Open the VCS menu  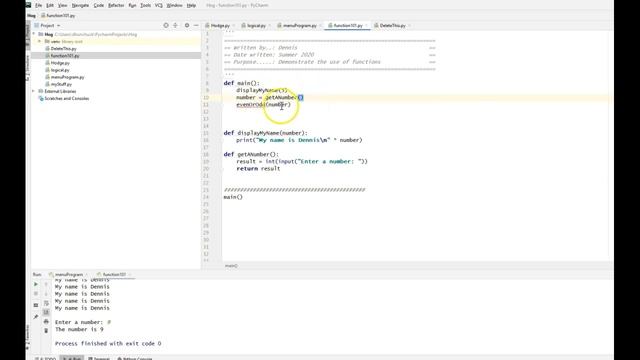click(159, 5)
